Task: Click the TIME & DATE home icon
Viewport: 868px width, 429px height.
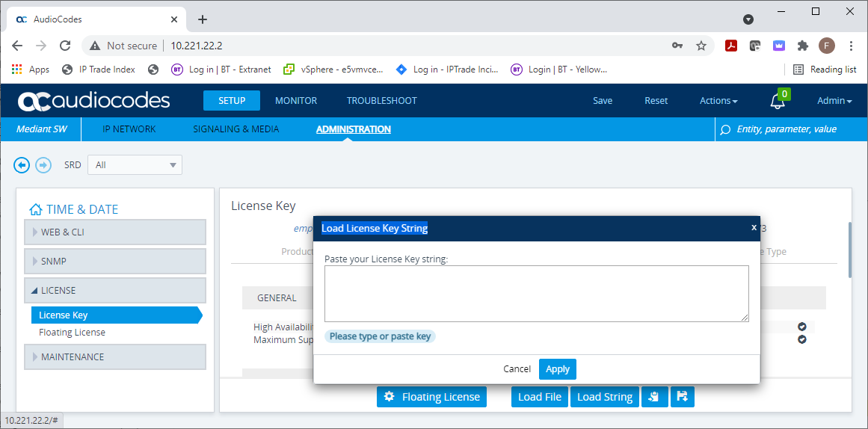Action: (35, 209)
